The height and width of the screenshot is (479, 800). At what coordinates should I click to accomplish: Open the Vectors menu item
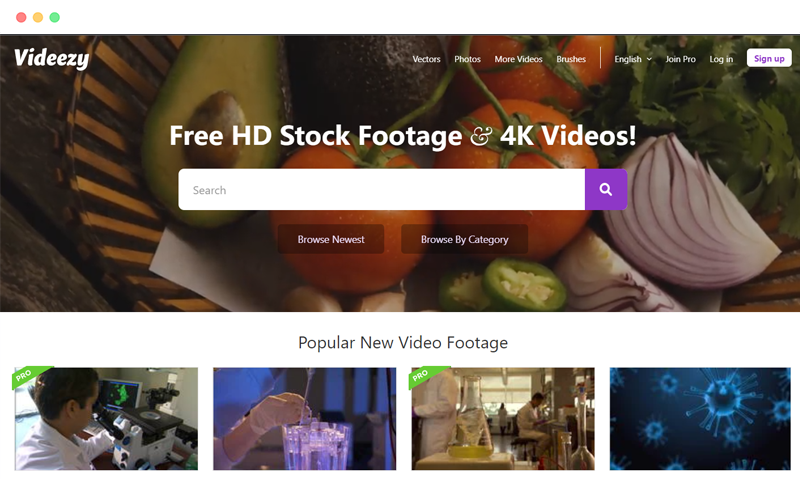[x=426, y=59]
